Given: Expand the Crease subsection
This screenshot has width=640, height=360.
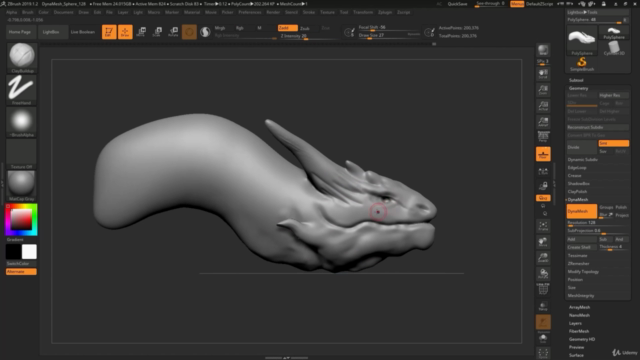Looking at the screenshot, I should tap(575, 176).
